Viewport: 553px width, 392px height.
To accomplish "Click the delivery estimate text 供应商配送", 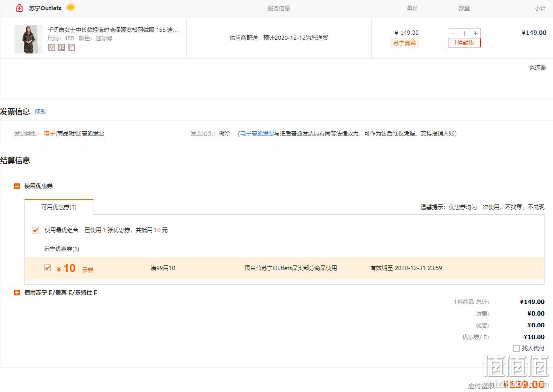I will (x=279, y=38).
